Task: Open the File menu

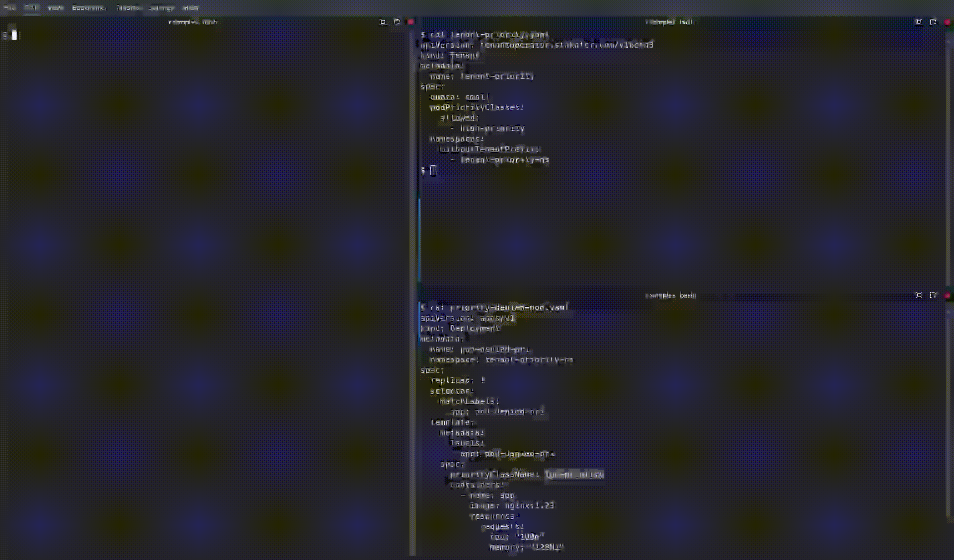Action: (9, 8)
